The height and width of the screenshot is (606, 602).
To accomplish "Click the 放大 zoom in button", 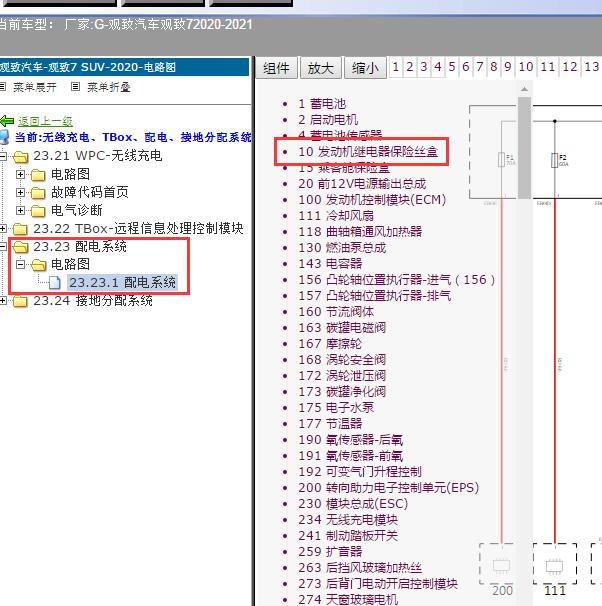I will [321, 68].
